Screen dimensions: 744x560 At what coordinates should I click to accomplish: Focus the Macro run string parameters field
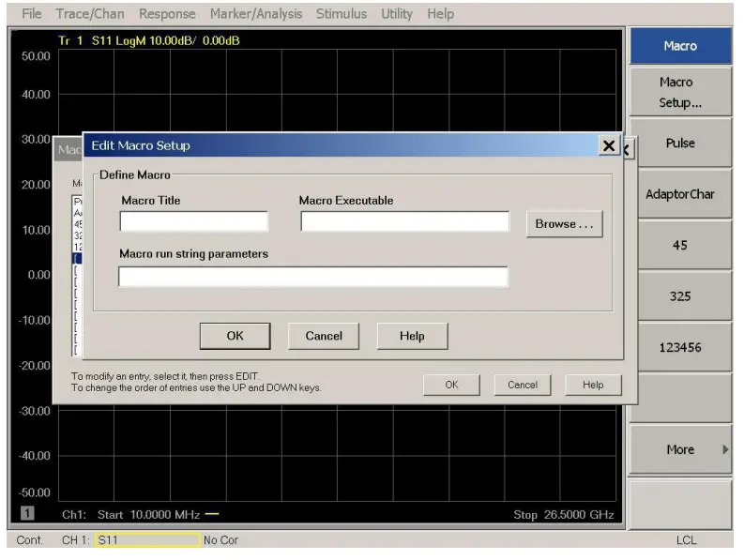(312, 277)
